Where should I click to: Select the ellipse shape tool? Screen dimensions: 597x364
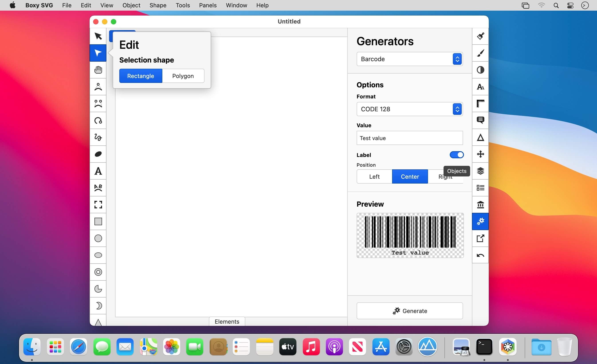pyautogui.click(x=98, y=255)
